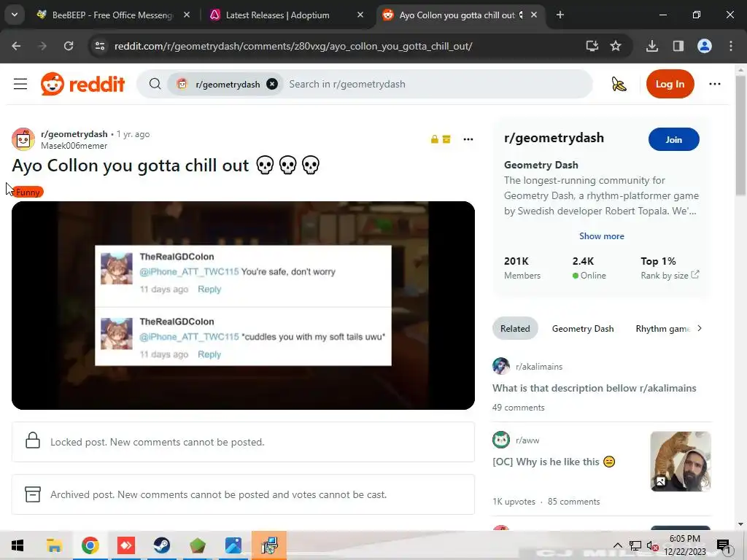Open the Reddit hamburger menu
The height and width of the screenshot is (560, 747).
tap(20, 85)
